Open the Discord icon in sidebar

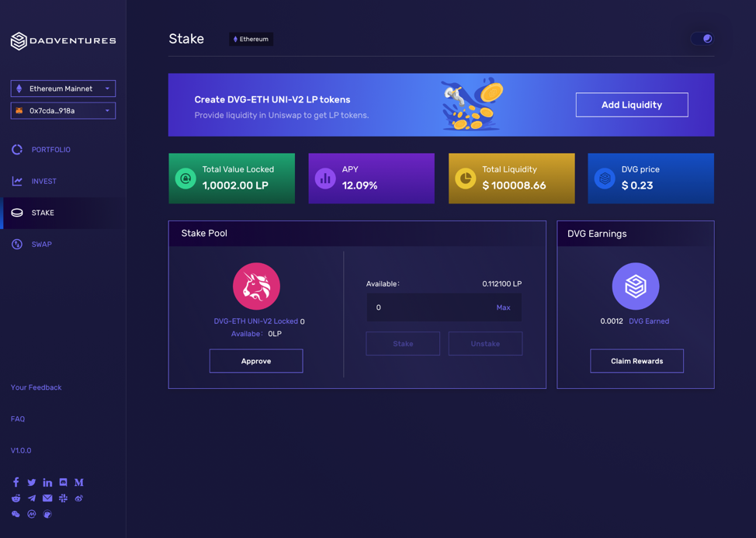pyautogui.click(x=63, y=482)
